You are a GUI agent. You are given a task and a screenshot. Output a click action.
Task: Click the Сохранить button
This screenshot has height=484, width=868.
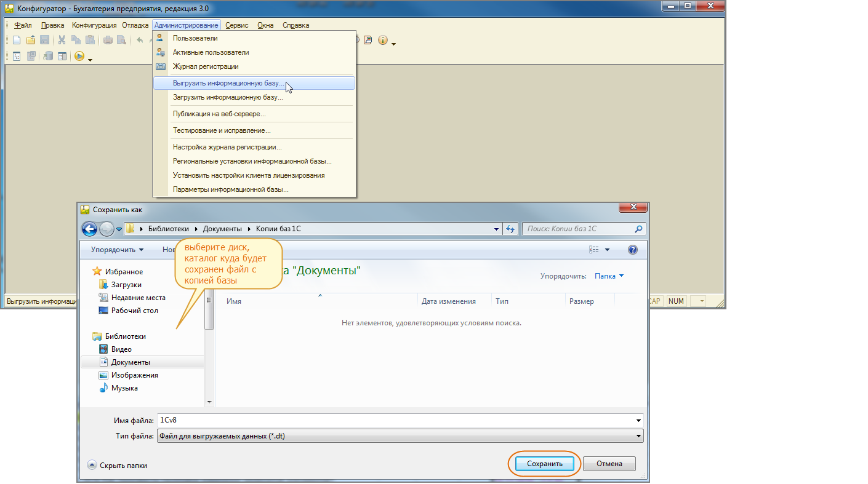coord(544,464)
